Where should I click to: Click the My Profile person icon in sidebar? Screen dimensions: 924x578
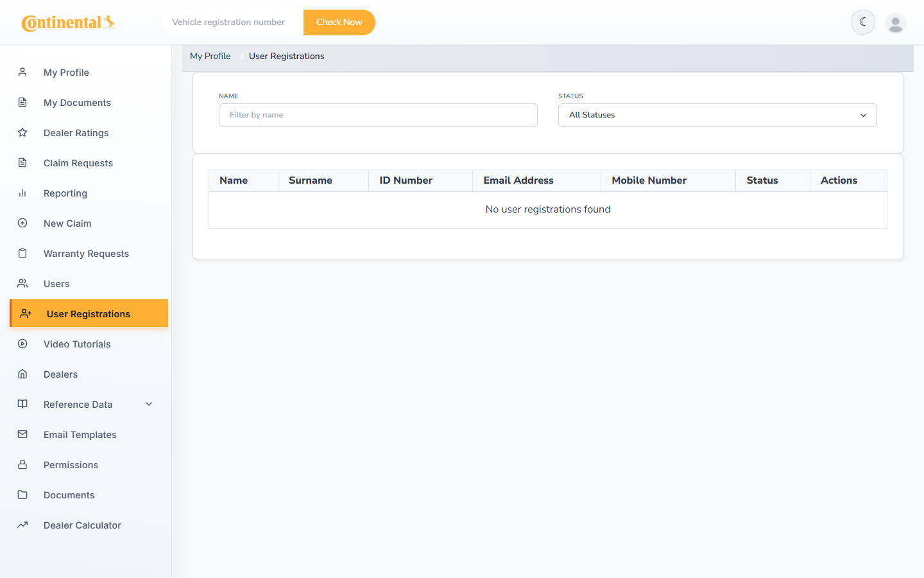(22, 72)
